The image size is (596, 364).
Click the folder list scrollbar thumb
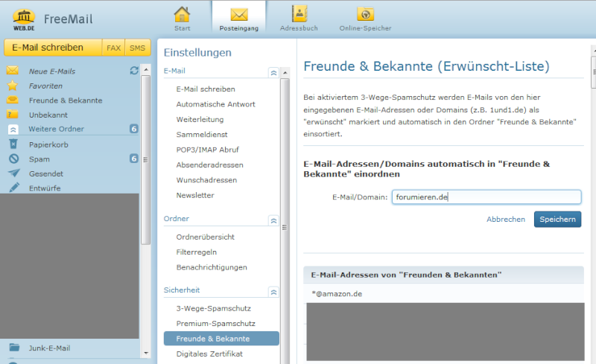pyautogui.click(x=145, y=159)
